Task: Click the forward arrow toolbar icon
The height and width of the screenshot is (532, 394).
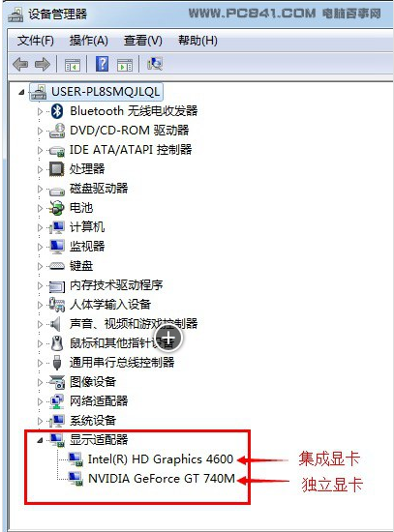Action: [x=43, y=64]
